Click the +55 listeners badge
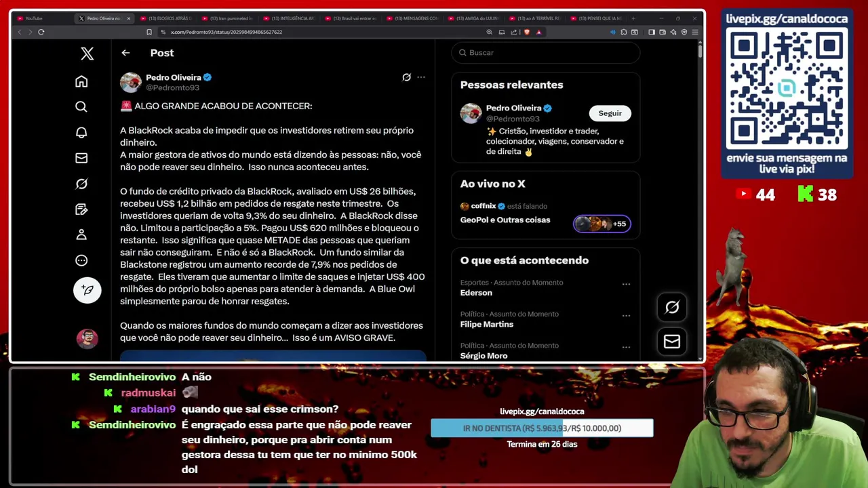This screenshot has height=488, width=868. click(602, 224)
